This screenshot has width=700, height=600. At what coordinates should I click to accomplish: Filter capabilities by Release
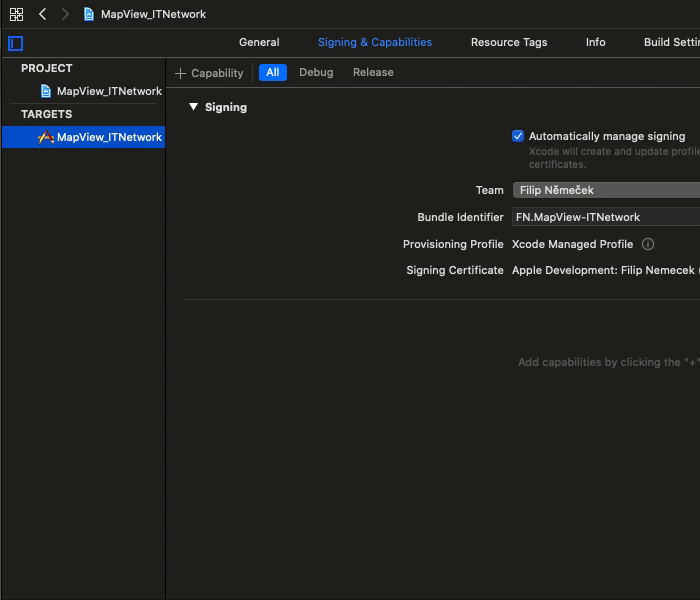coord(373,72)
